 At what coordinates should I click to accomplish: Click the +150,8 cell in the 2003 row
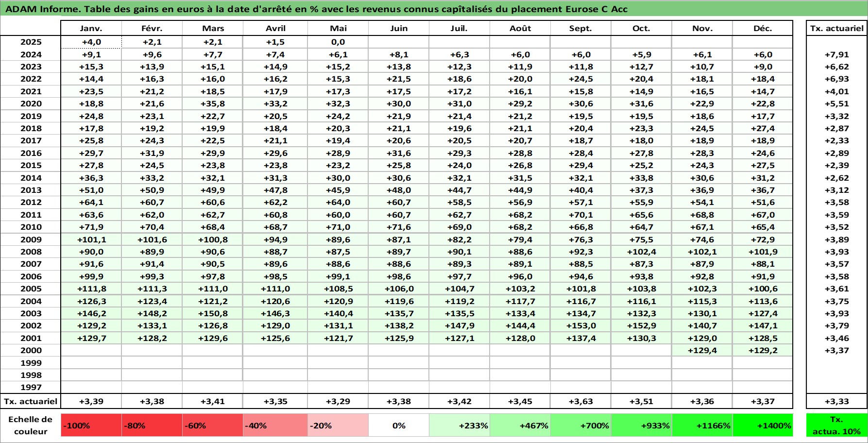pyautogui.click(x=213, y=313)
